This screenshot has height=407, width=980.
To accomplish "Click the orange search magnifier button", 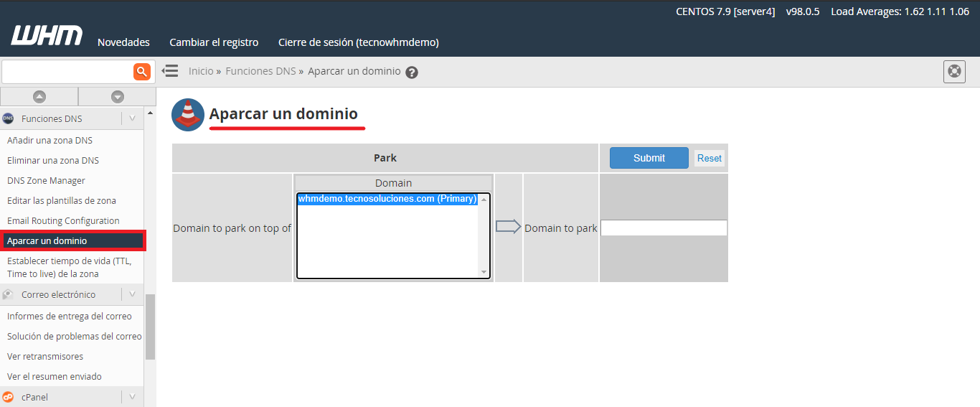I will (142, 71).
